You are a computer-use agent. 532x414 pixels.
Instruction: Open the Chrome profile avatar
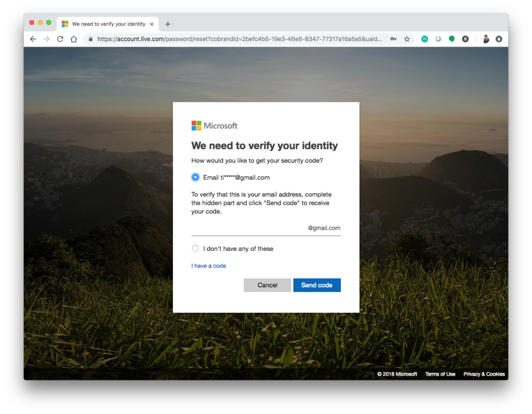click(x=485, y=39)
